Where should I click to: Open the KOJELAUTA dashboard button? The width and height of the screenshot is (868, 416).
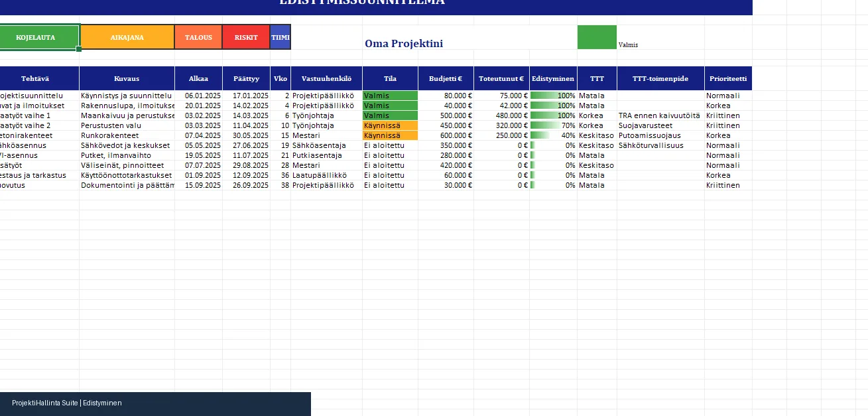click(x=39, y=37)
